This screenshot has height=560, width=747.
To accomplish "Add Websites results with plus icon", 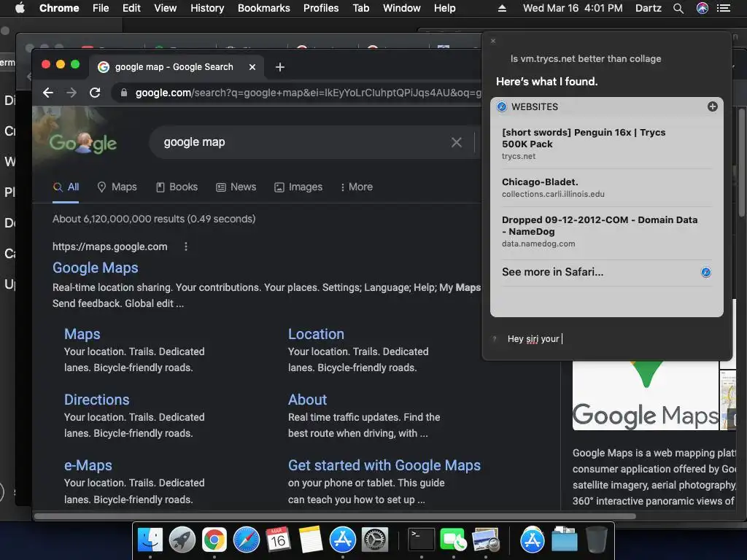I will coord(712,106).
